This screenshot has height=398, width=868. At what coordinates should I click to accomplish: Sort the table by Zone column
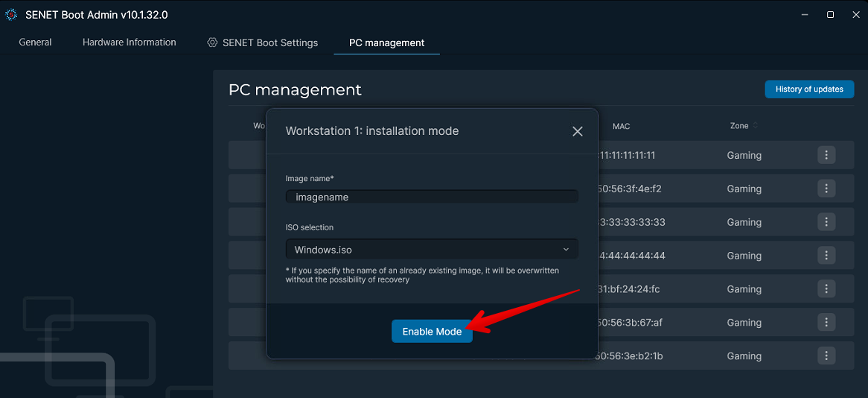[756, 126]
